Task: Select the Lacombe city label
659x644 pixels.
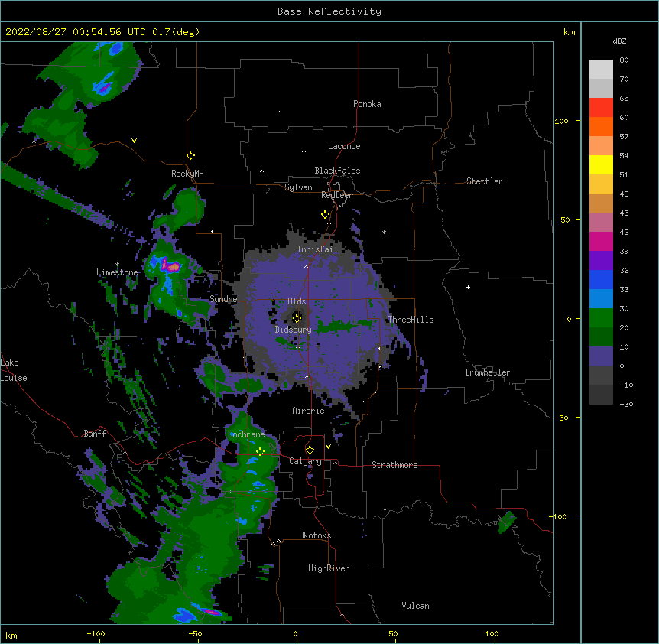Action: 344,146
